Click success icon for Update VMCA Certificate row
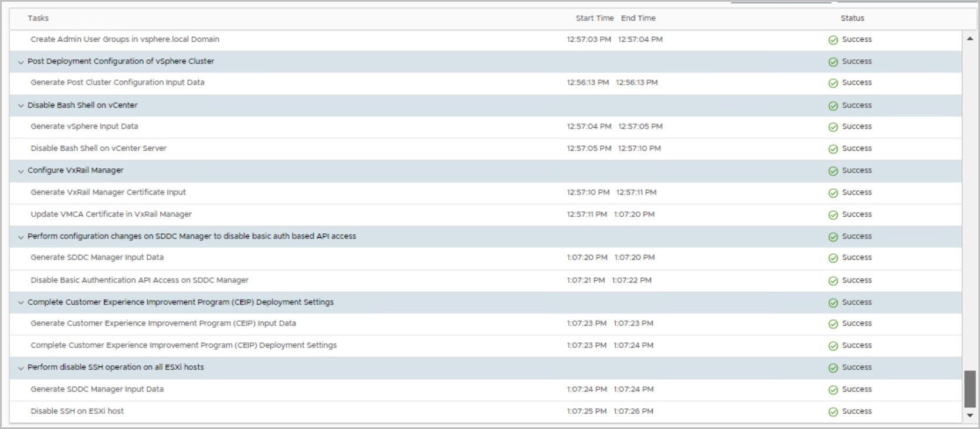 click(833, 215)
